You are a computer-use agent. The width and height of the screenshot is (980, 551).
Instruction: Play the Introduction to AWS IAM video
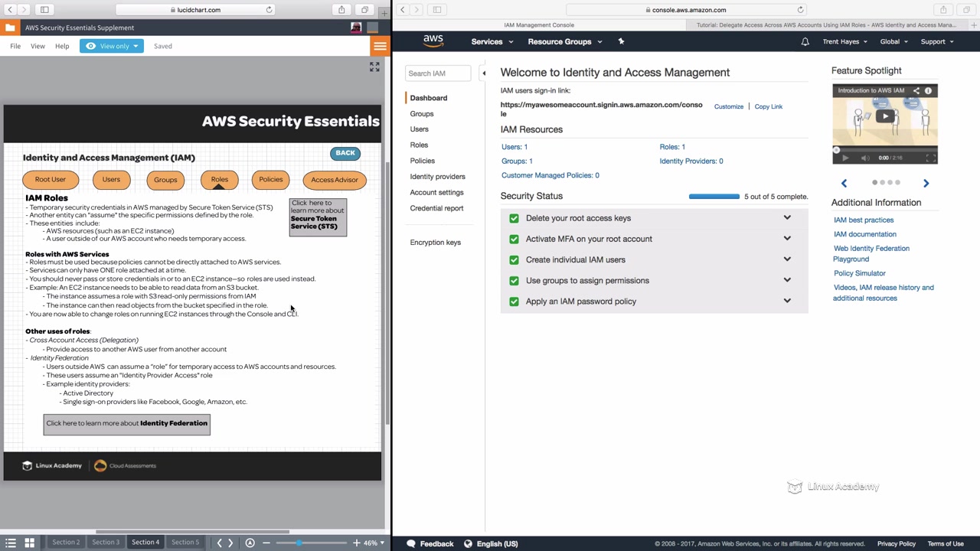tap(885, 116)
